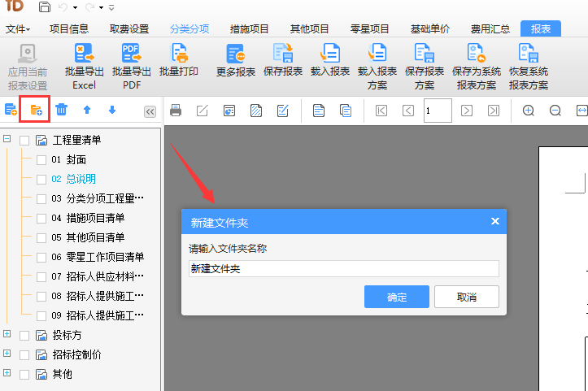Switch to the 费用汇总 tab
Viewport: 588px width, 391px height.
point(490,29)
